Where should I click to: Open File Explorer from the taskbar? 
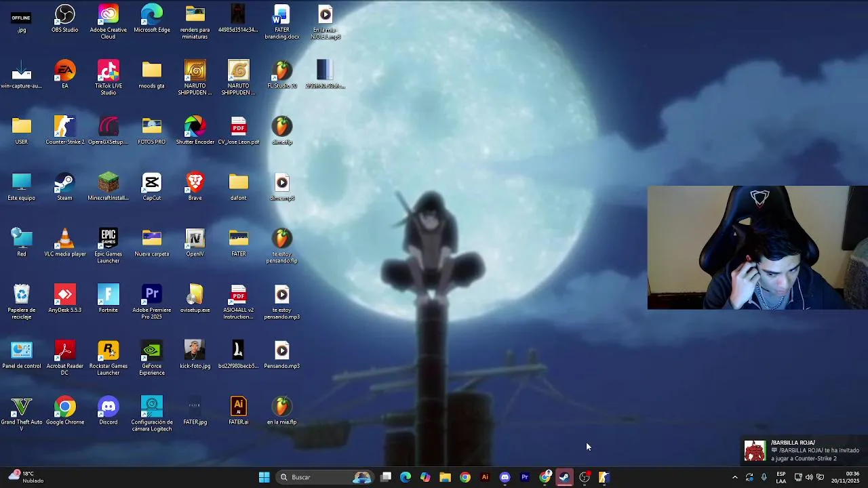445,477
